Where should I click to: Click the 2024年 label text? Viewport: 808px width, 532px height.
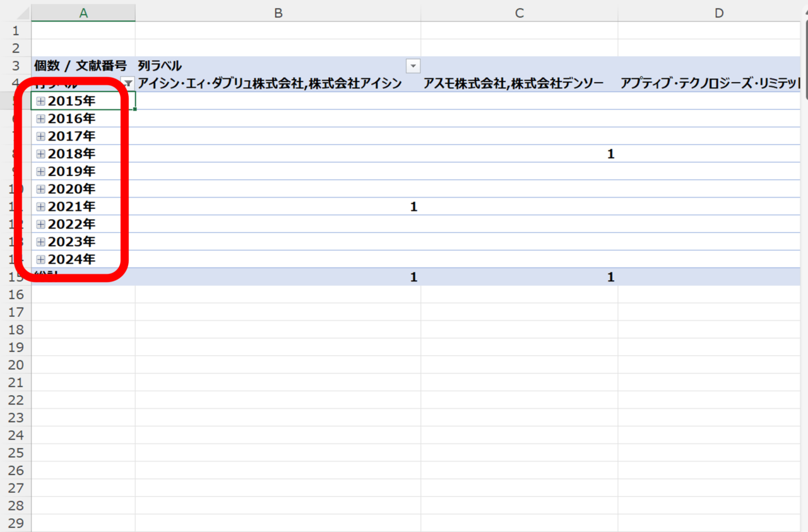(71, 259)
